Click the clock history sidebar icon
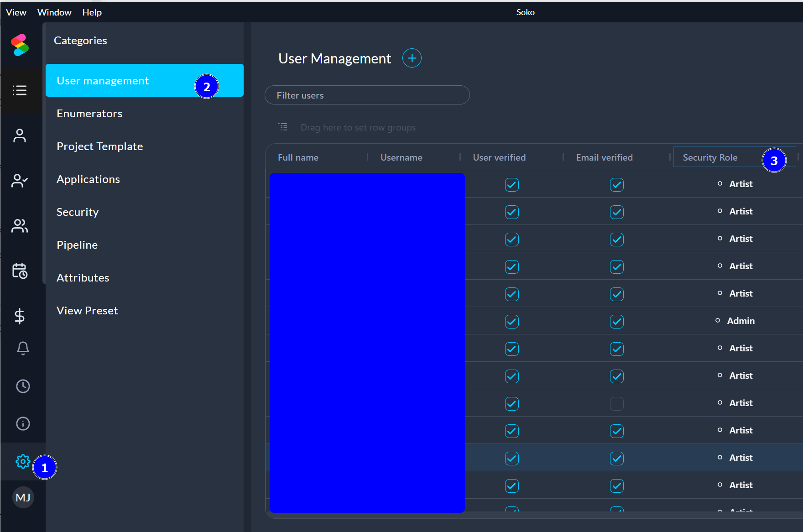The image size is (803, 532). [x=23, y=386]
